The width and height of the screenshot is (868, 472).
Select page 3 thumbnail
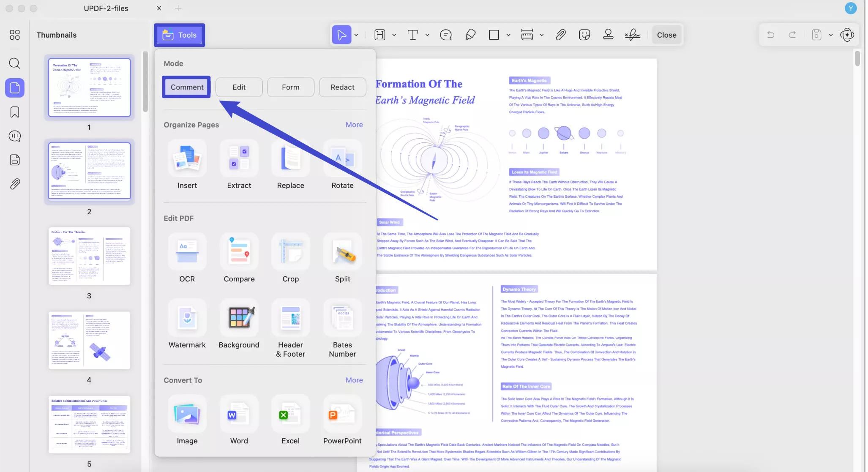tap(89, 256)
